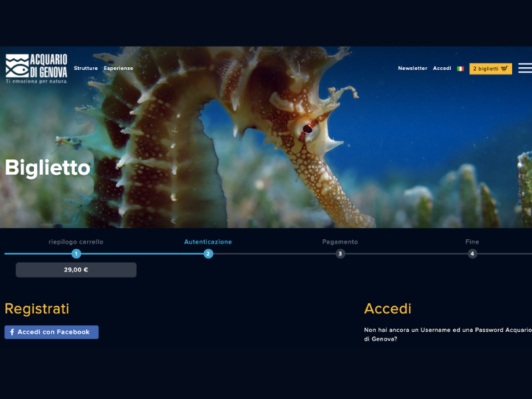Click the Biglietto title on banner

tap(47, 168)
